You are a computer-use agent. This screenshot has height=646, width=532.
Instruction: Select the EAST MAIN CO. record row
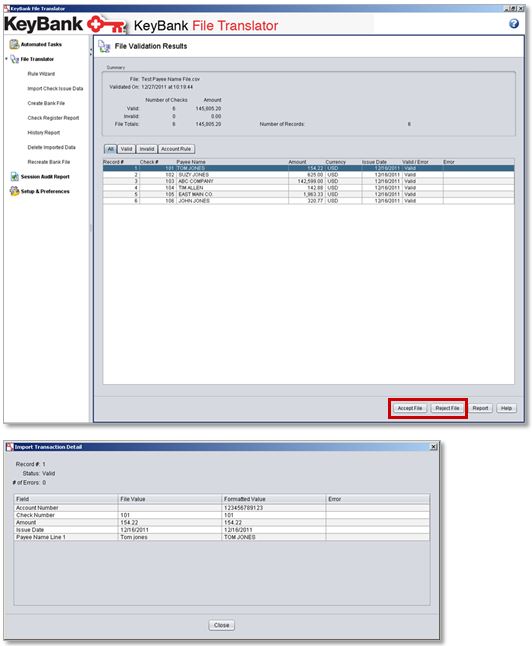[x=308, y=194]
